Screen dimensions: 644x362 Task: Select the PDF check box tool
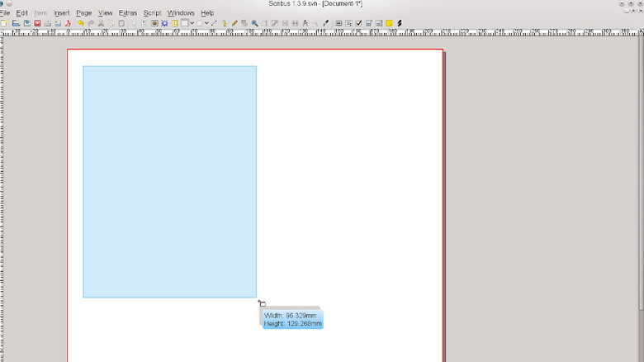pos(358,23)
